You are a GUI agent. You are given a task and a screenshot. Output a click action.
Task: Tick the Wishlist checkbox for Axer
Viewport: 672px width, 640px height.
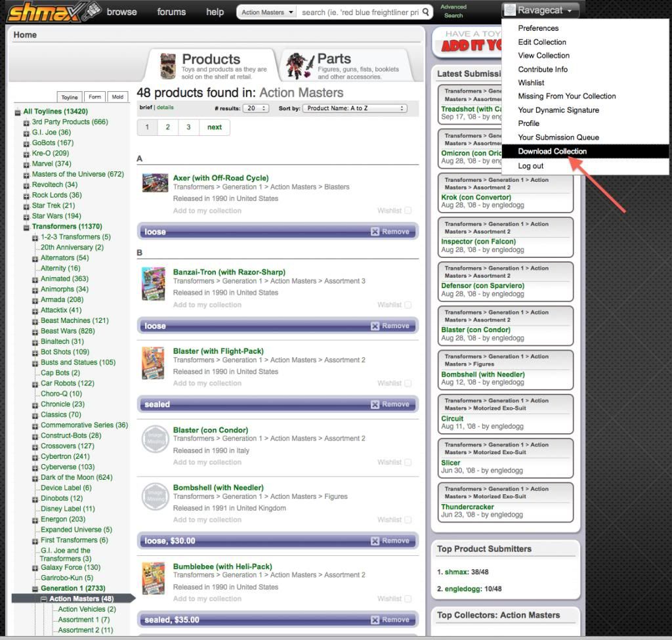pos(408,211)
